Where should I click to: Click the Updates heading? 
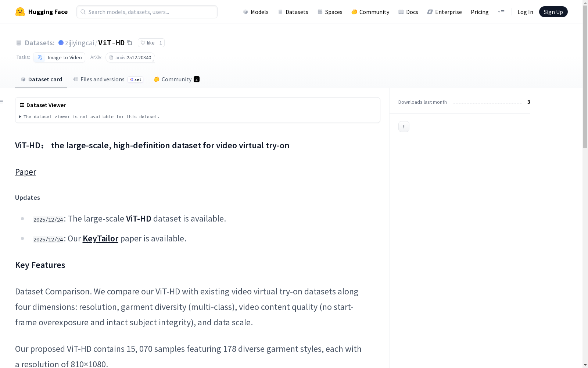click(28, 198)
